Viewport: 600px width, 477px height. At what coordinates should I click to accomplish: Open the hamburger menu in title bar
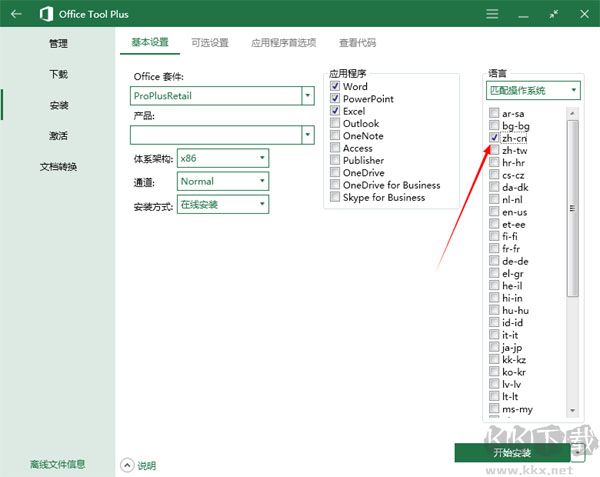(491, 15)
